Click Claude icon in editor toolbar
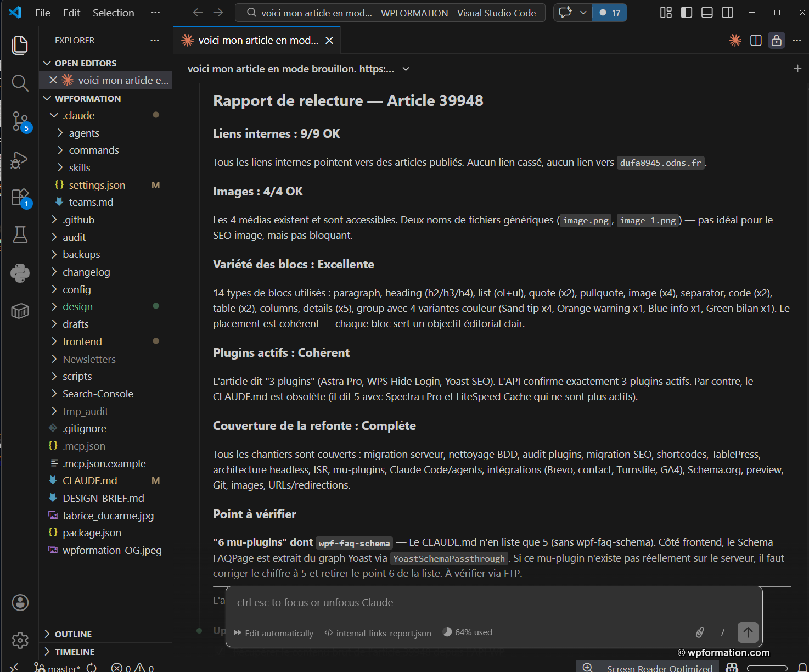 (x=735, y=40)
